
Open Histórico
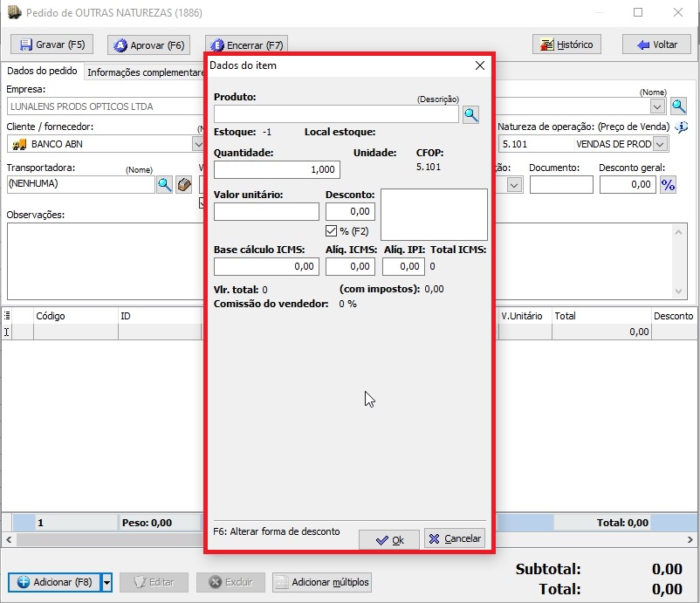click(x=566, y=45)
